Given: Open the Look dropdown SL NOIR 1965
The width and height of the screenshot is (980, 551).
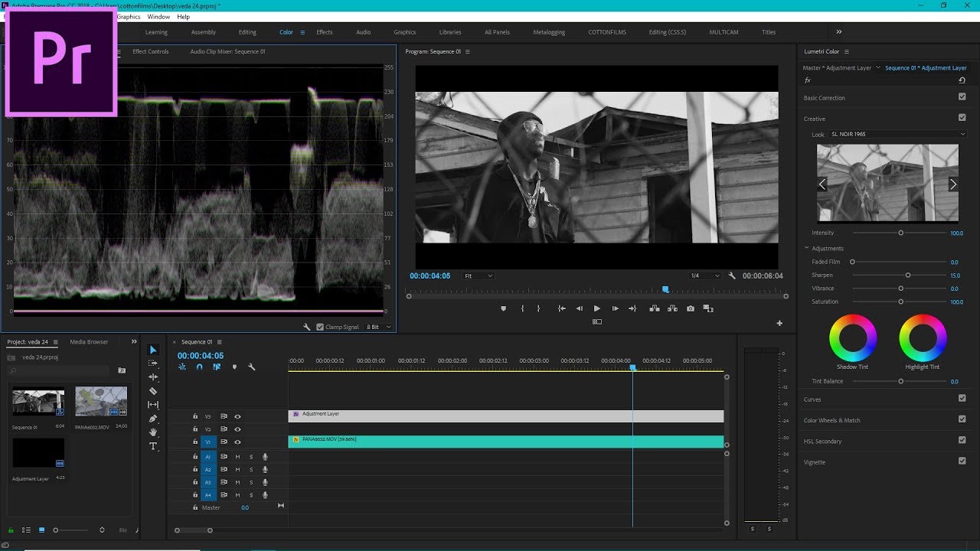Looking at the screenshot, I should 896,134.
